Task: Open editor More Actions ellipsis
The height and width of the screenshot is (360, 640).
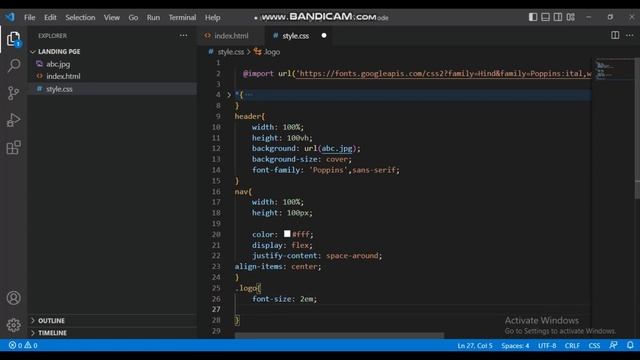Action: (630, 35)
